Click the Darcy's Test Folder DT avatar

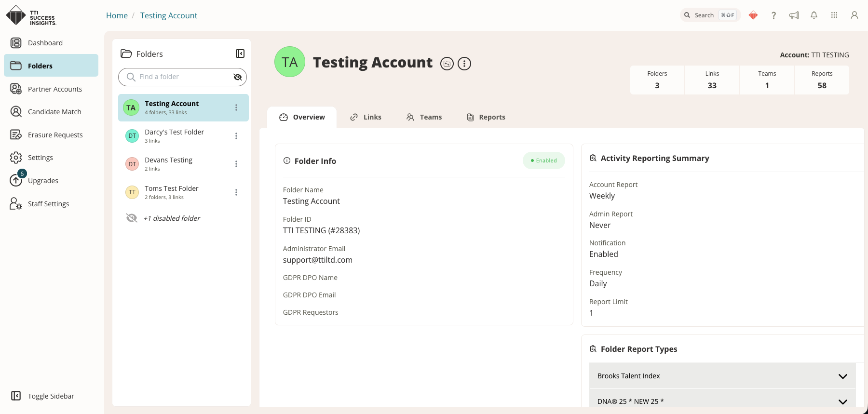[132, 136]
